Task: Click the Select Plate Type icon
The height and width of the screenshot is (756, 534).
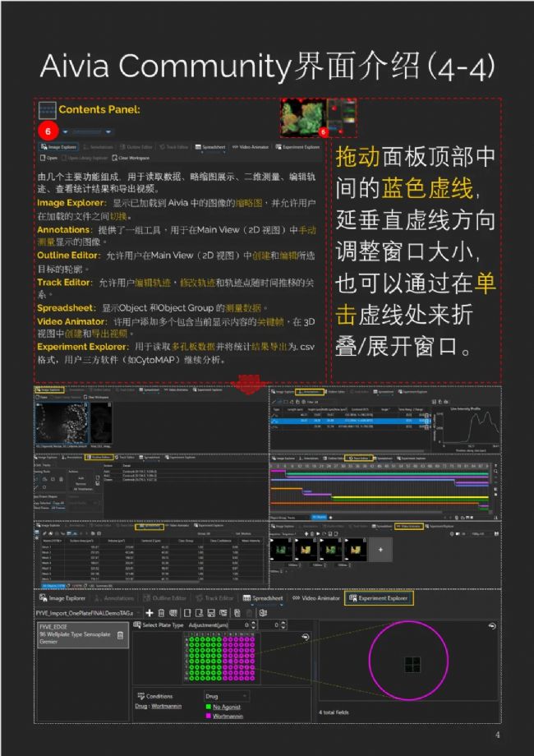Action: (137, 625)
